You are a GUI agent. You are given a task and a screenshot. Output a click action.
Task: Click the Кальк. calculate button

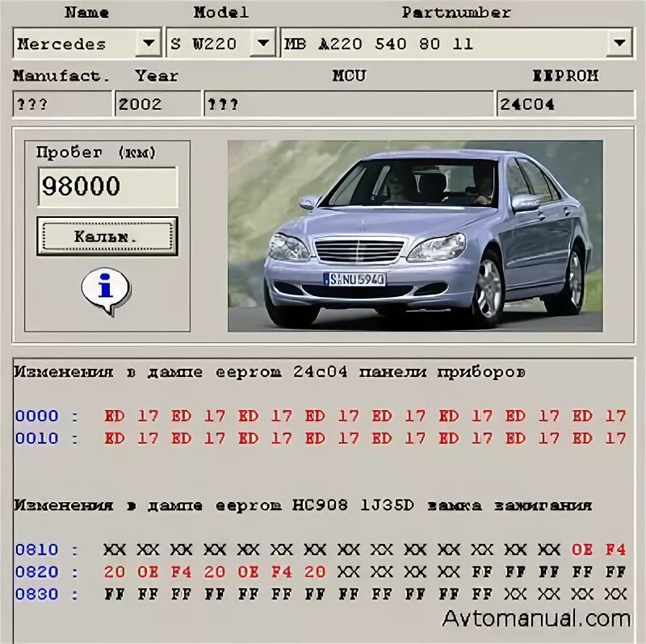pyautogui.click(x=107, y=236)
